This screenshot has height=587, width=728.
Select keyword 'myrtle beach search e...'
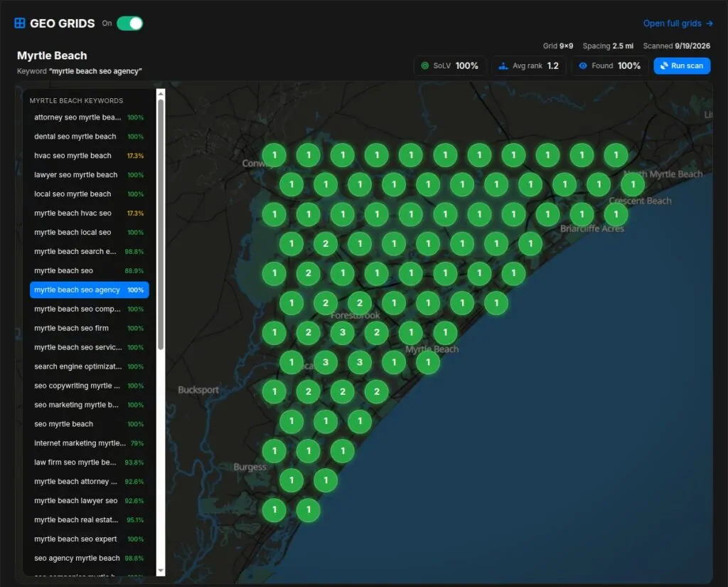89,251
